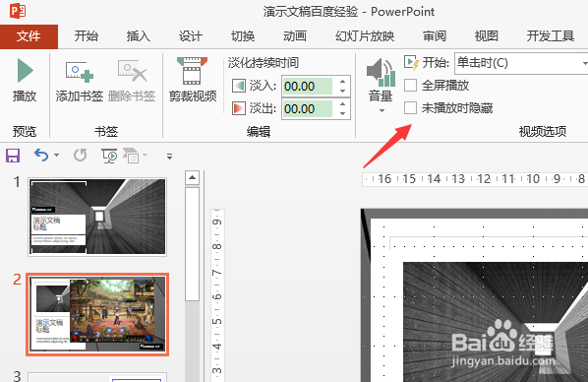The height and width of the screenshot is (382, 588).
Task: Open the File (文件) tab
Action: (x=29, y=36)
